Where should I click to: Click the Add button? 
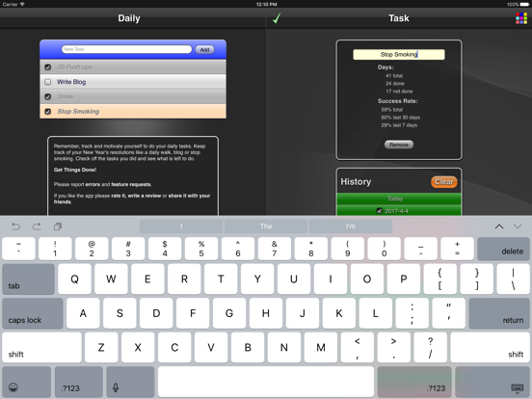(204, 49)
